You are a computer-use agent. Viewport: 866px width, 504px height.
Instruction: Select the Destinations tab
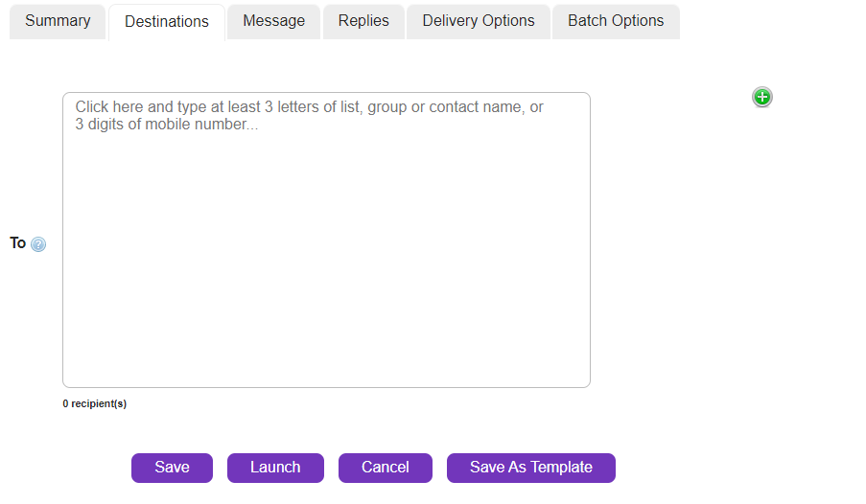coord(167,22)
